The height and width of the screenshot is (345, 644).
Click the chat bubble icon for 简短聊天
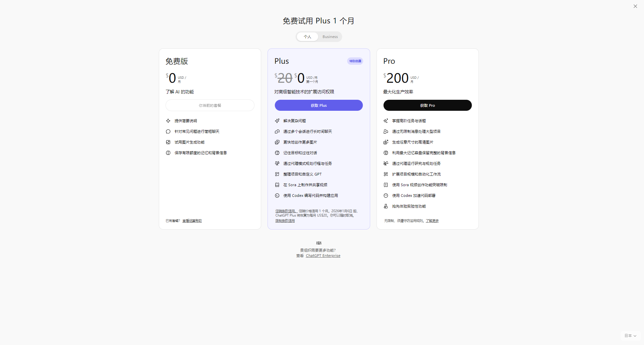click(x=168, y=131)
